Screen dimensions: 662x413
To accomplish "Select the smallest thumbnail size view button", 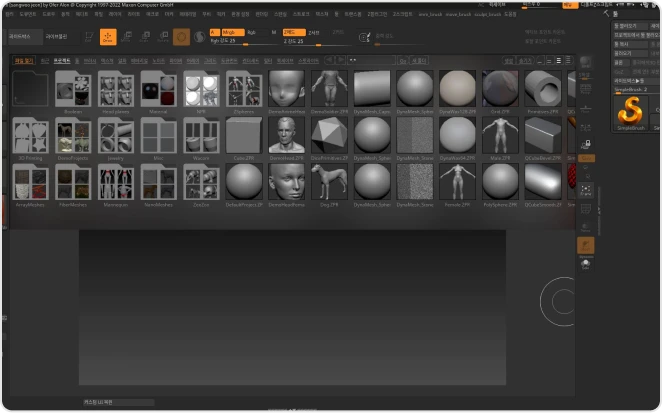I will [540, 61].
